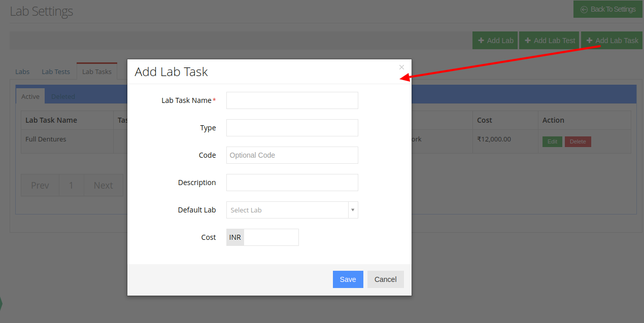Select page 1 in pagination
The width and height of the screenshot is (644, 323).
point(71,186)
